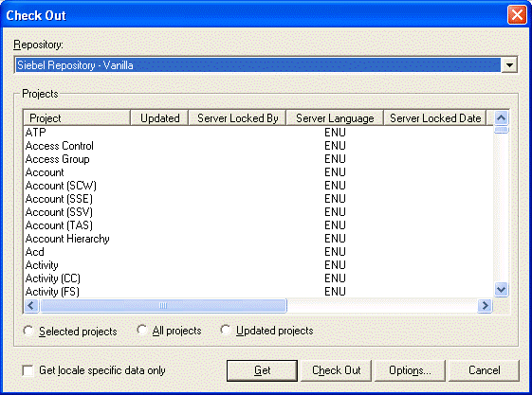The height and width of the screenshot is (395, 532).
Task: Click the Cancel button
Action: [x=485, y=370]
